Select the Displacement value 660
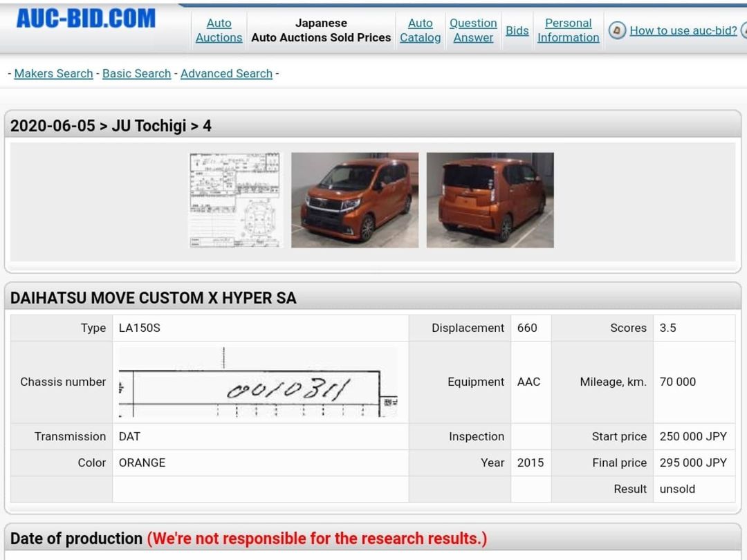Screen dimensions: 747x560 (527, 328)
